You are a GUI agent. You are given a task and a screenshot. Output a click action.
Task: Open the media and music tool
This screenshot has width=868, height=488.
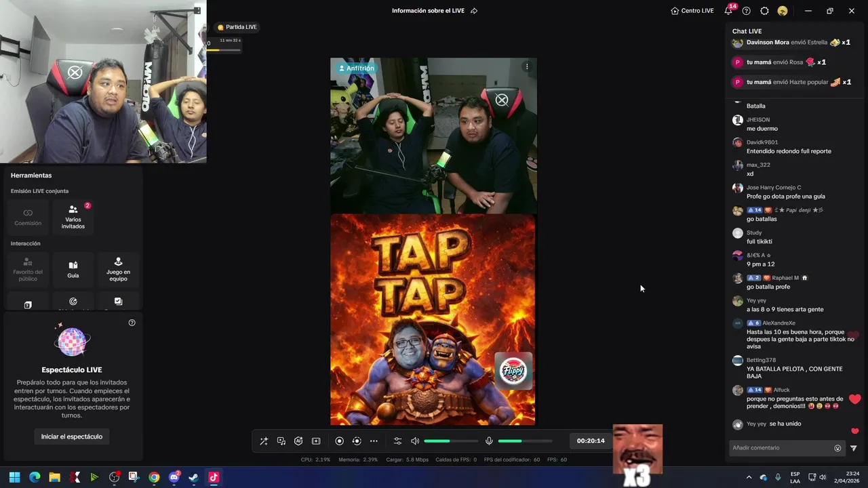(281, 441)
